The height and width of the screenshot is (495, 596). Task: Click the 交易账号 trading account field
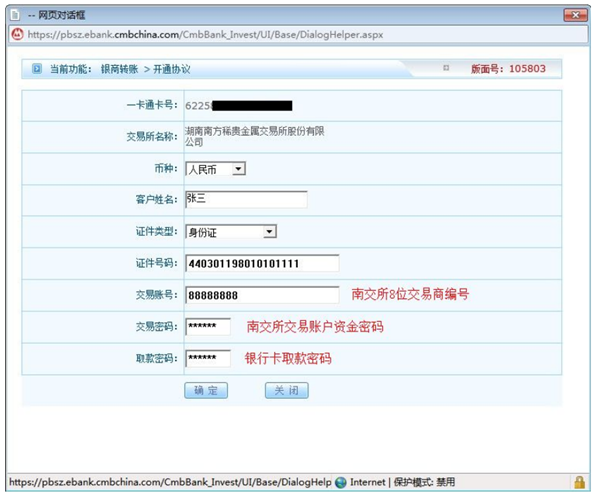tap(262, 295)
